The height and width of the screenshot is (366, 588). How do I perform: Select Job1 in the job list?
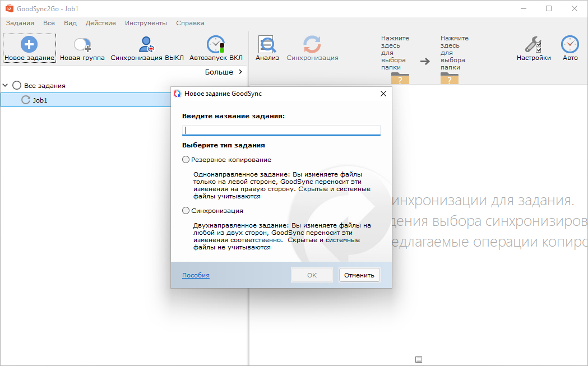coord(39,100)
